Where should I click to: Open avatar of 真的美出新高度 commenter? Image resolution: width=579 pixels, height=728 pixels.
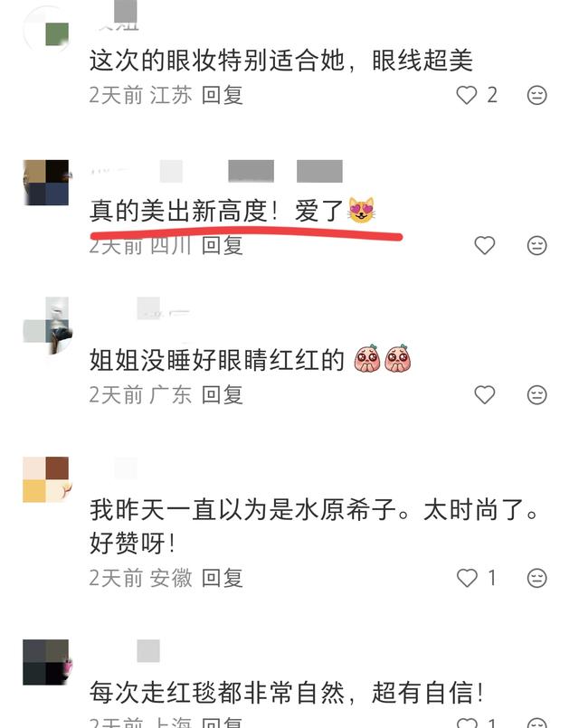click(46, 183)
